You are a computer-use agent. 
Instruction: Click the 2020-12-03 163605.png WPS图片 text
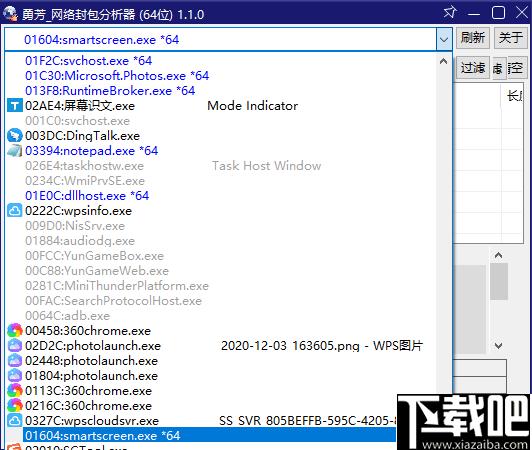tap(322, 345)
